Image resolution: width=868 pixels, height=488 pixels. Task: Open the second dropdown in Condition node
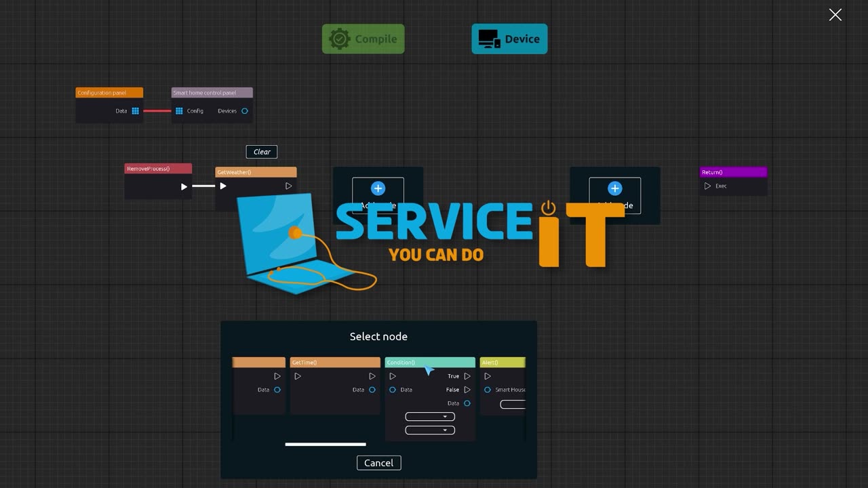pyautogui.click(x=430, y=430)
